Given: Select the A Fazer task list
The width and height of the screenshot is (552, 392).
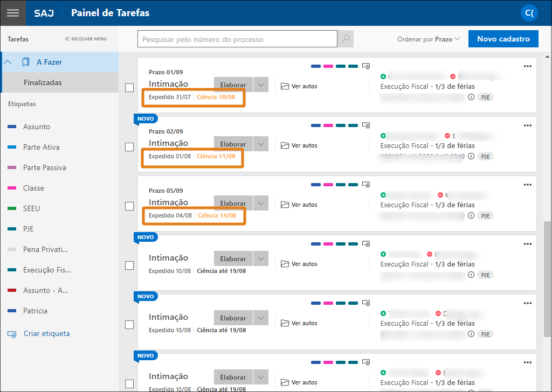Looking at the screenshot, I should tap(49, 62).
